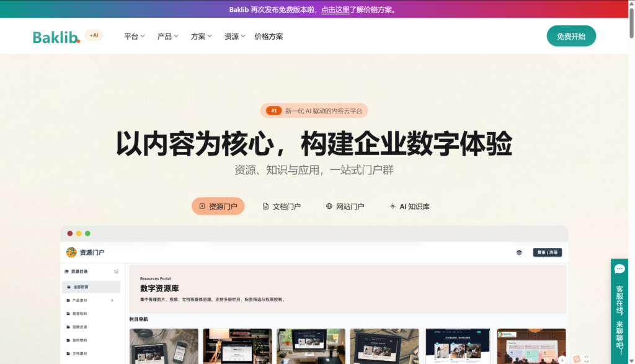The width and height of the screenshot is (635, 364).
Task: Click the red window dot in mockup
Action: coord(69,234)
